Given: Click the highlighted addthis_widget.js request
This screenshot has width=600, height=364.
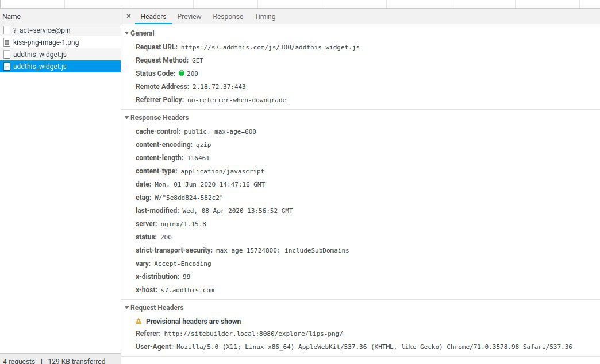Looking at the screenshot, I should click(60, 66).
